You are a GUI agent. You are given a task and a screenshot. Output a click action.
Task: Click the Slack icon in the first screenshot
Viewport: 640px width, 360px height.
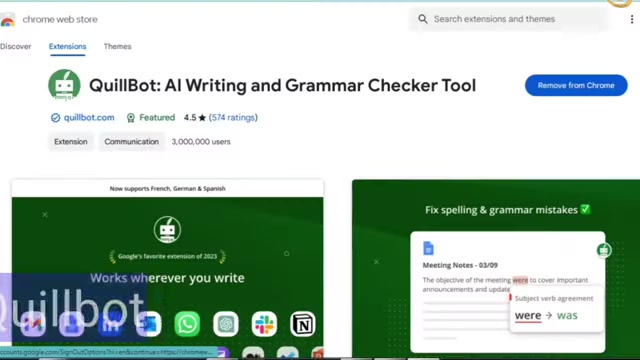(264, 324)
